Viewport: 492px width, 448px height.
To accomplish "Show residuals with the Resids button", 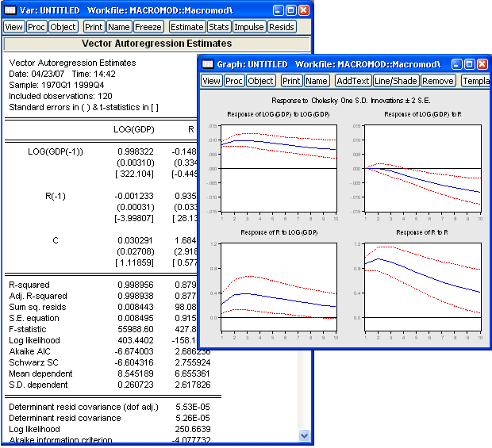I will (282, 27).
